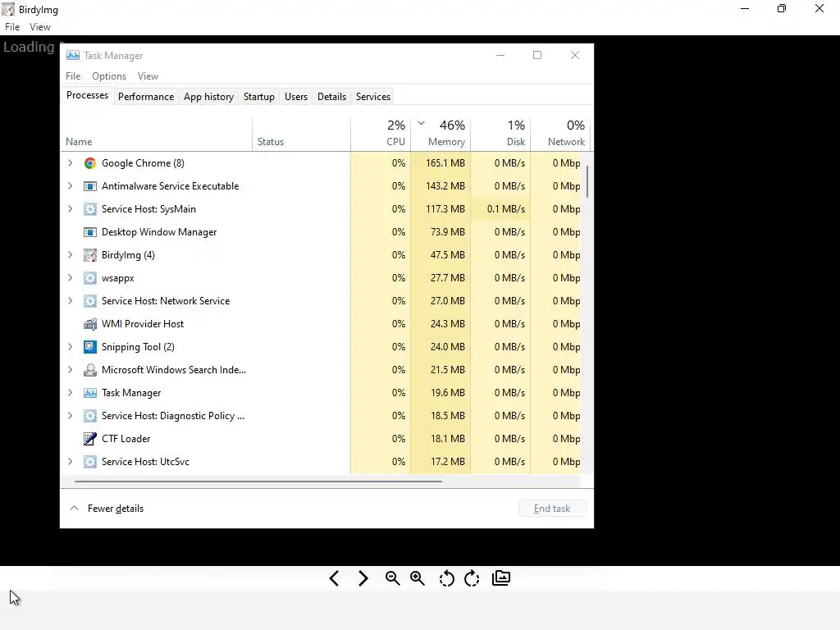Viewport: 840px width, 630px height.
Task: Click the CTF Loader icon
Action: pyautogui.click(x=90, y=439)
